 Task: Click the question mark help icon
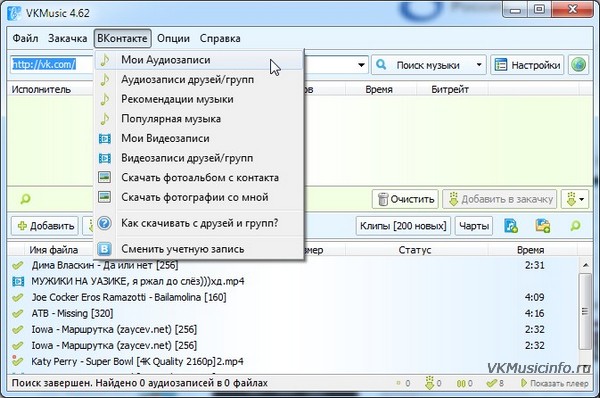[104, 223]
